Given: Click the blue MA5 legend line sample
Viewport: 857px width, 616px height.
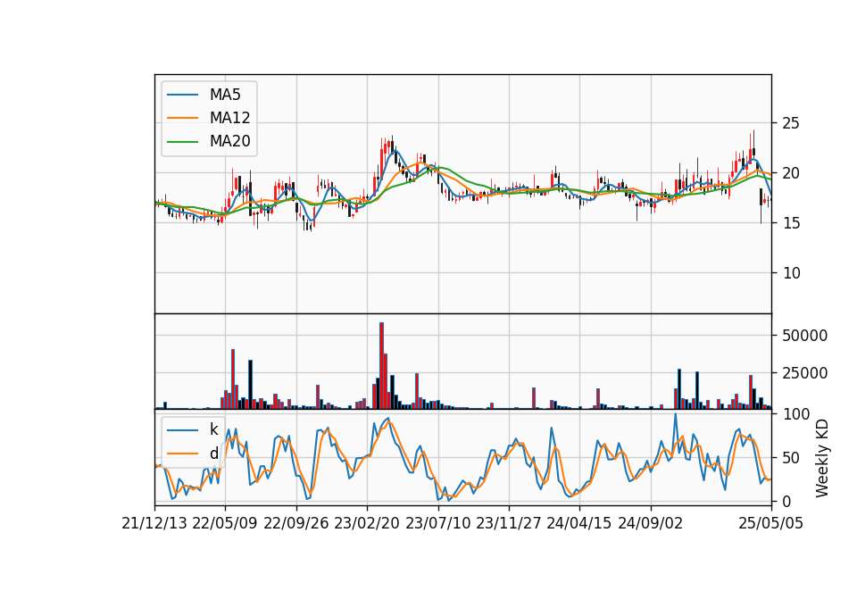Looking at the screenshot, I should coord(182,95).
